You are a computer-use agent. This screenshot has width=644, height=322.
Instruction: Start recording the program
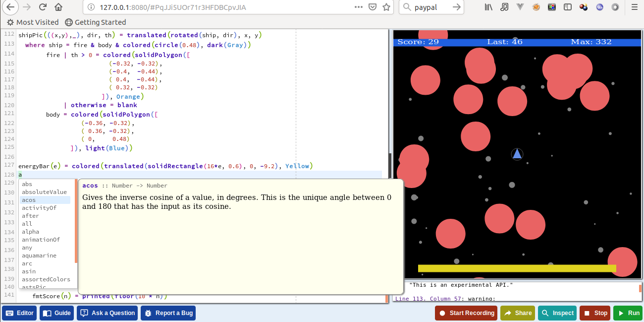466,313
